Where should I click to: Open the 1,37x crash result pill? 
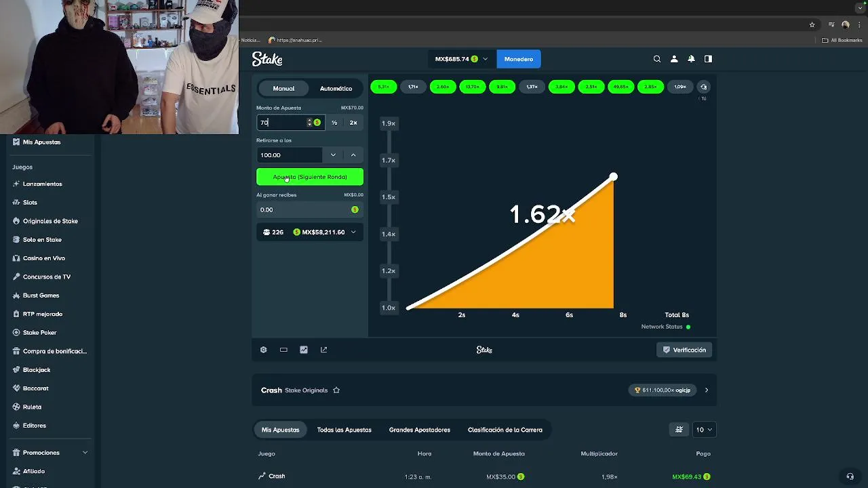pos(532,87)
